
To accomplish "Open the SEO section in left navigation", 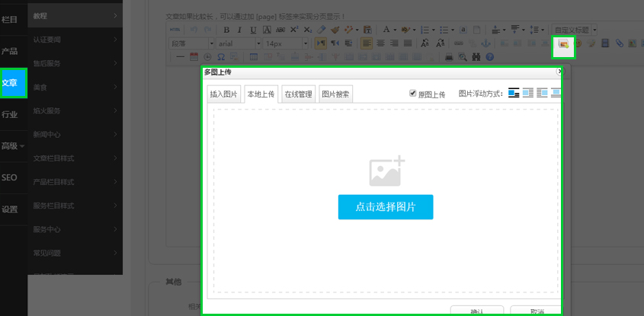I will pyautogui.click(x=14, y=177).
